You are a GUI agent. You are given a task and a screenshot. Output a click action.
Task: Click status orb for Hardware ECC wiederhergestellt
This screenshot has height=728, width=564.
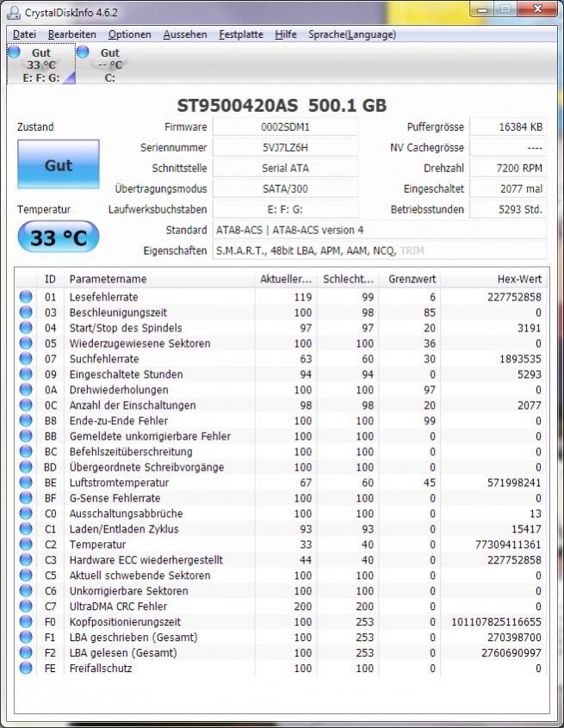pyautogui.click(x=26, y=559)
